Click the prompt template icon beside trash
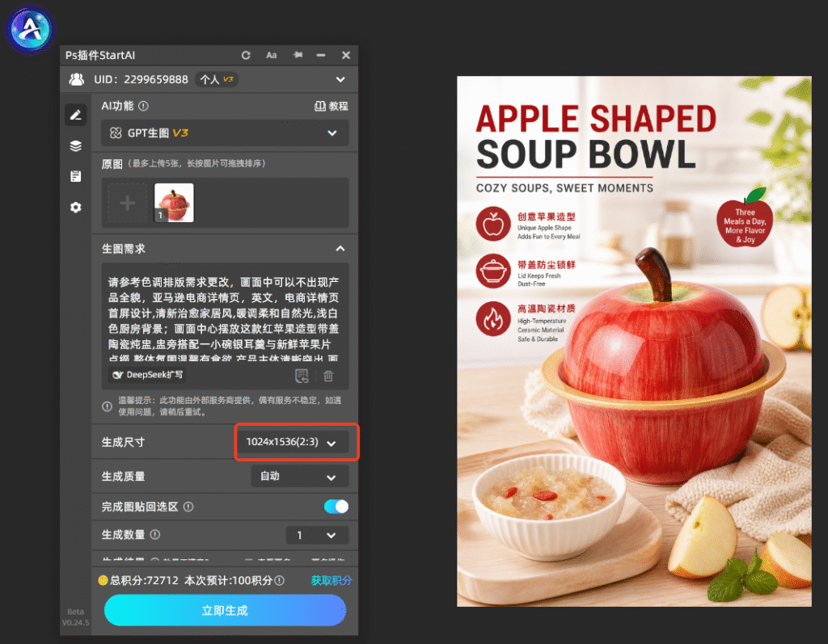The width and height of the screenshot is (828, 644). [302, 376]
